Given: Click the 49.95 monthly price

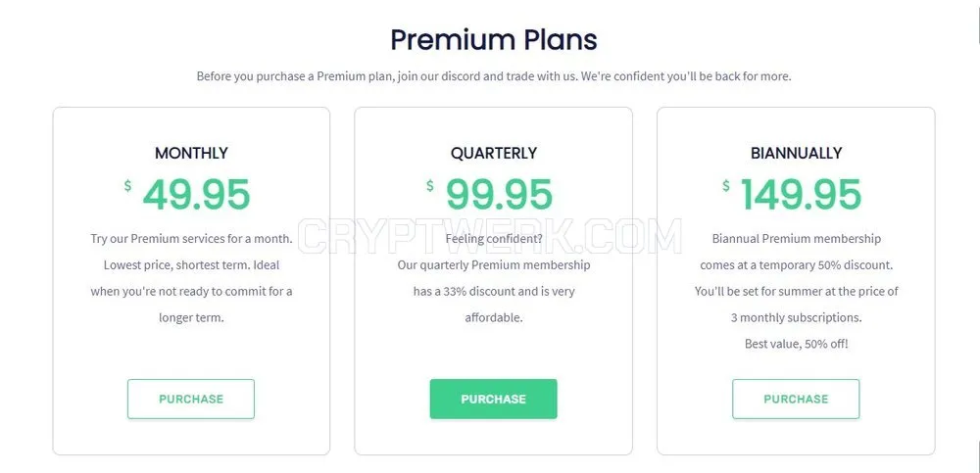Looking at the screenshot, I should (196, 194).
